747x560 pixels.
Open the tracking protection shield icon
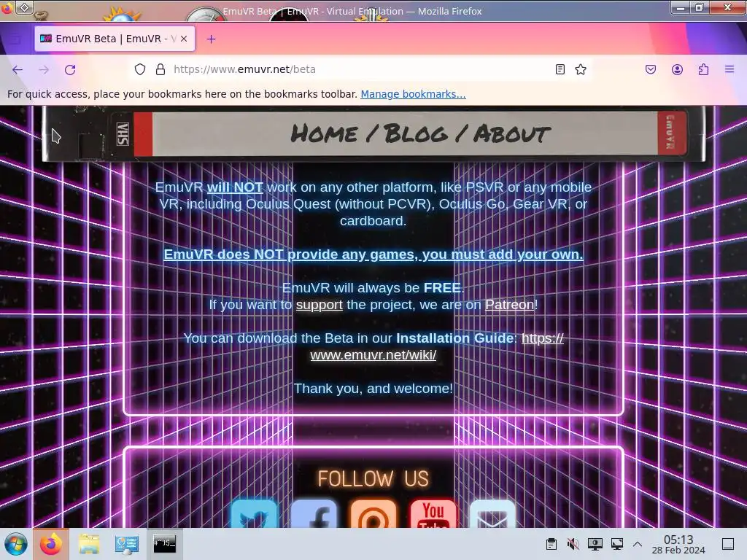click(x=139, y=69)
